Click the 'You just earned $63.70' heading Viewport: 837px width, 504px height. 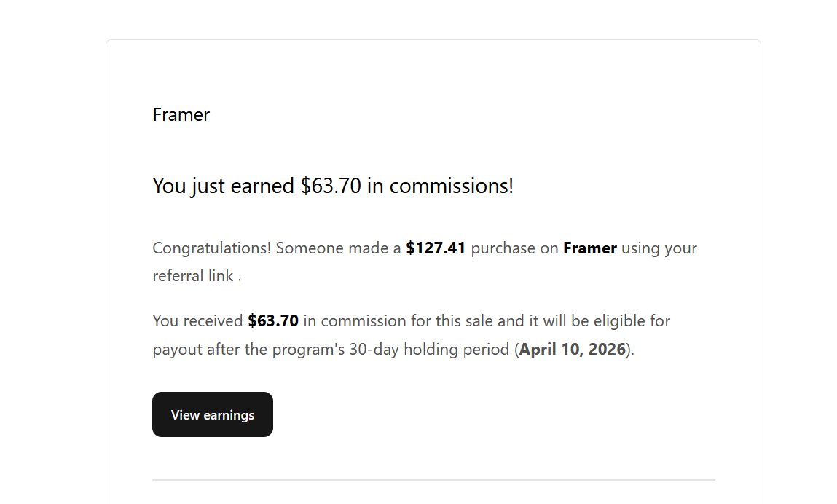coord(332,186)
